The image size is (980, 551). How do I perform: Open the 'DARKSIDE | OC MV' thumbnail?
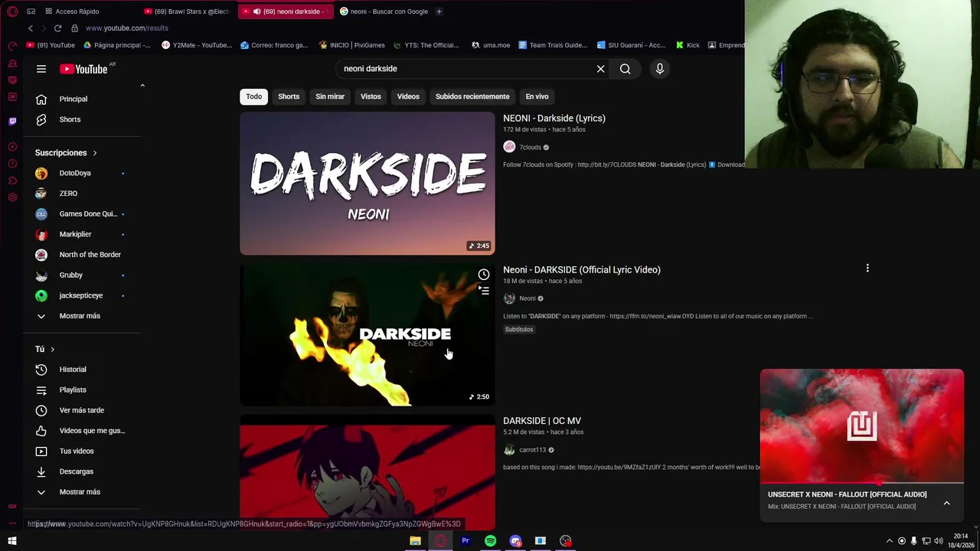(367, 472)
